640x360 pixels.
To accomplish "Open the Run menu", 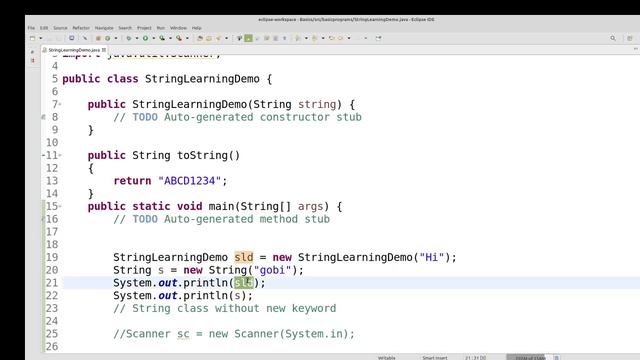I will coord(161,28).
